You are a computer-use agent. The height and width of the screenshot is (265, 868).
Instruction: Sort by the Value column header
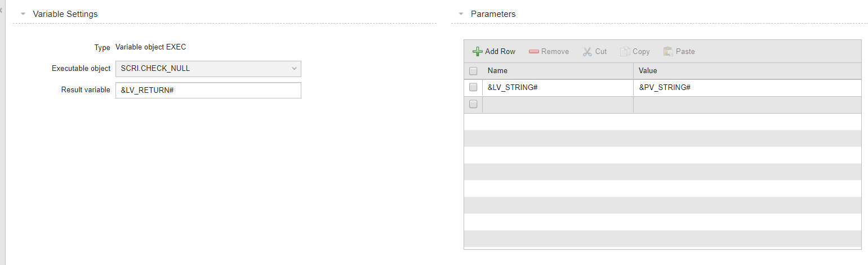[x=747, y=71]
